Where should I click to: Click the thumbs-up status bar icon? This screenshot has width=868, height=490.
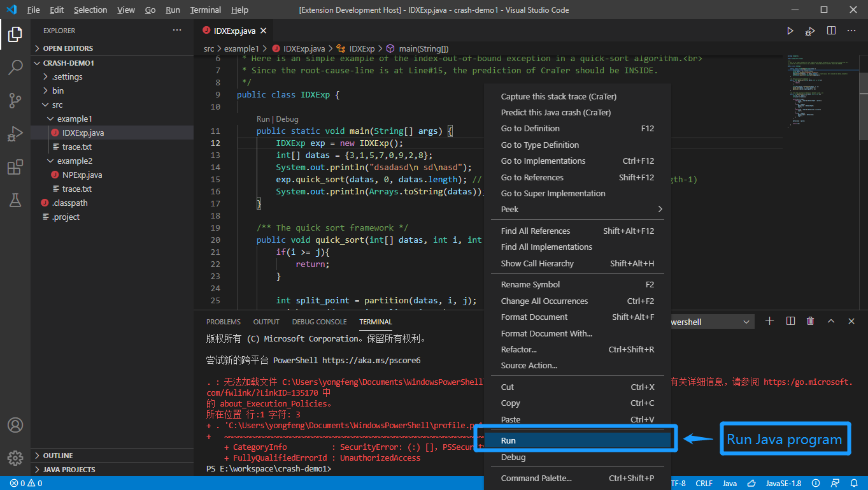751,483
